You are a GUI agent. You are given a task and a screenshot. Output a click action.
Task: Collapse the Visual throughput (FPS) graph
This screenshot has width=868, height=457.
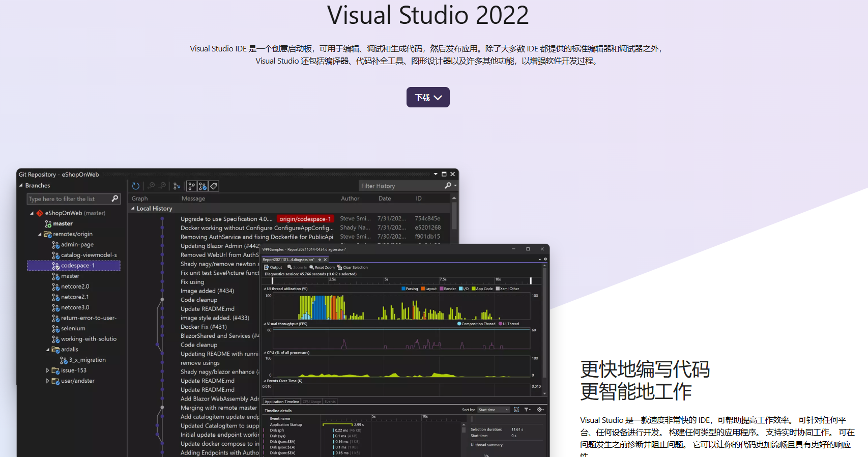pos(265,324)
